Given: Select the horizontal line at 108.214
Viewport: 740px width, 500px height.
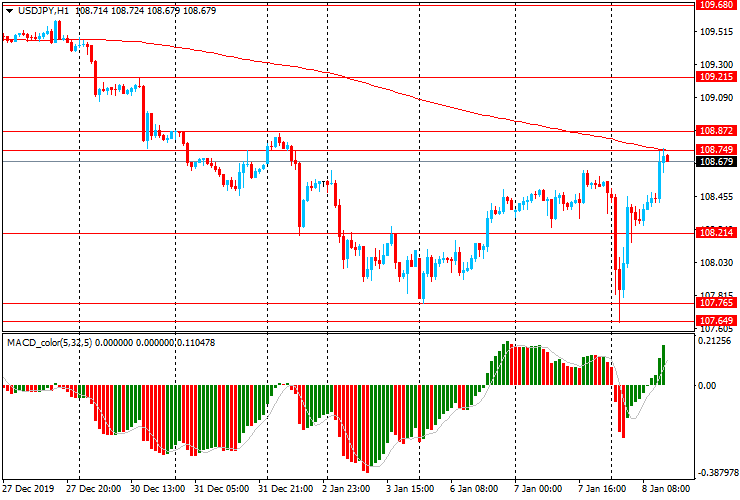Looking at the screenshot, I should [349, 233].
